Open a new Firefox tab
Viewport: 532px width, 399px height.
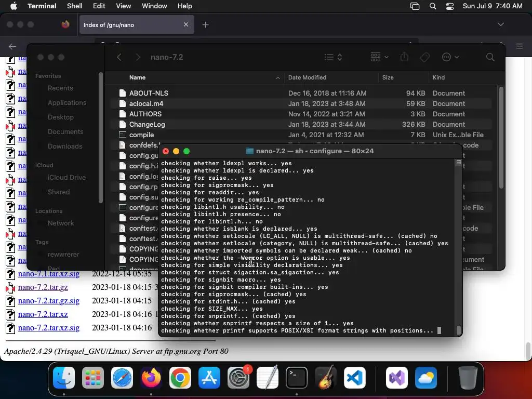[205, 25]
